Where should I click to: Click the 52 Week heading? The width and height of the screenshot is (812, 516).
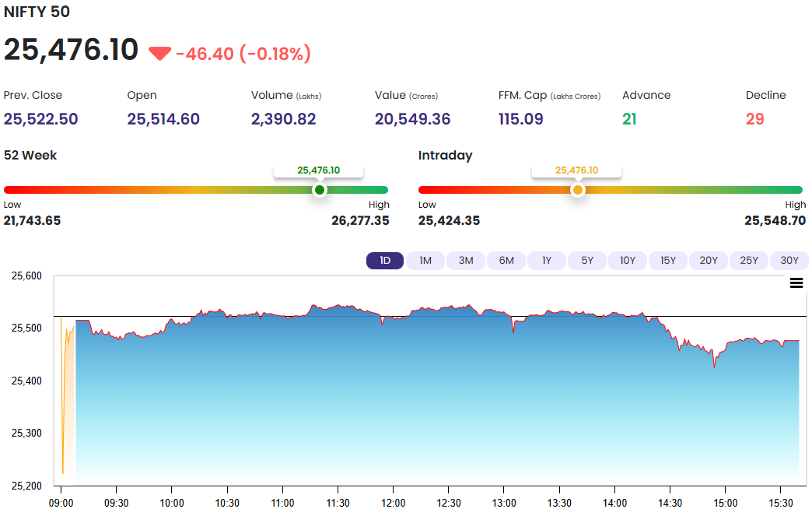coord(30,156)
